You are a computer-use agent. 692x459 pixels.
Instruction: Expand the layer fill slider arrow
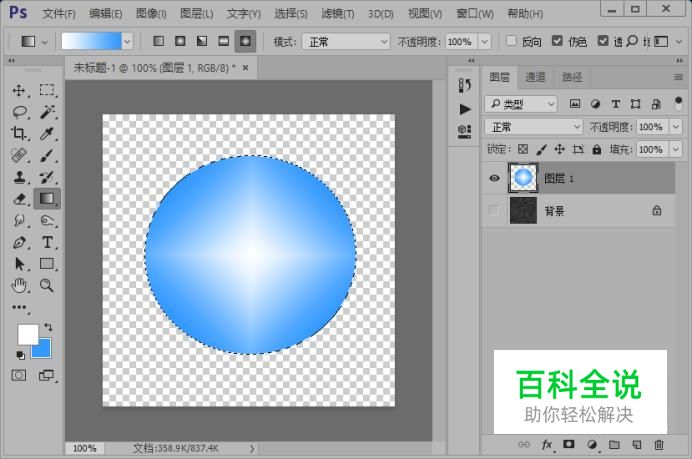pyautogui.click(x=676, y=149)
